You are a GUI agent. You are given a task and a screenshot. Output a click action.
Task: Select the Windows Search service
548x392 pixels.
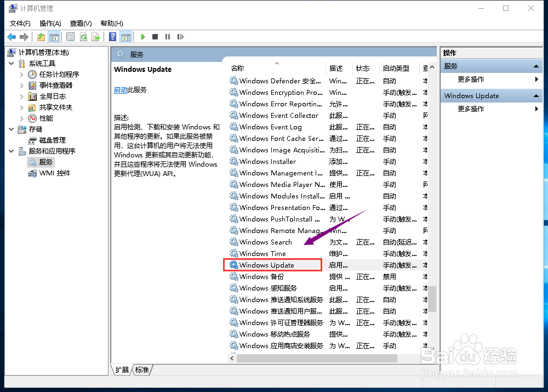328,242
